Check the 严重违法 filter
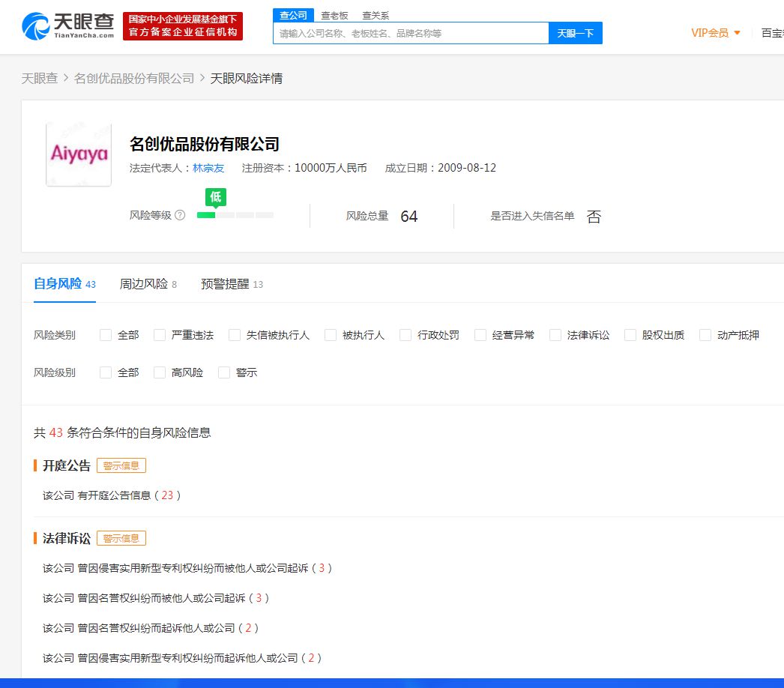784x688 pixels. tap(160, 335)
